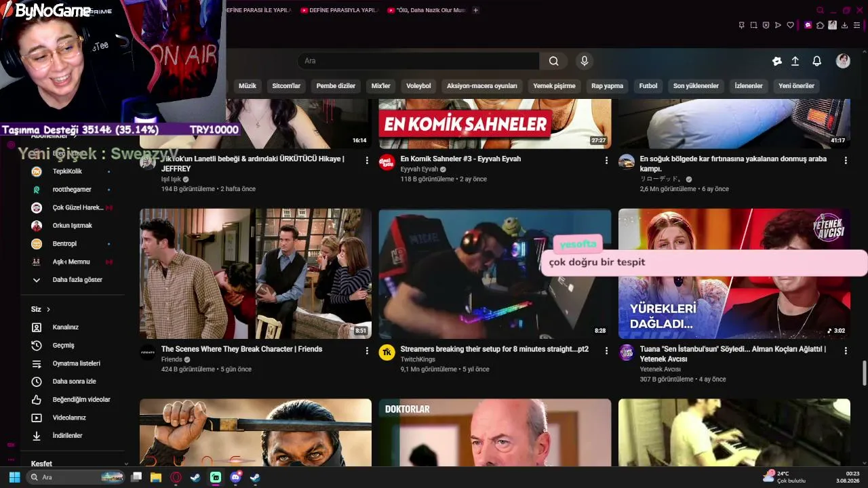Click the star badge icon beside upload
Viewport: 868px width, 488px height.
(777, 61)
